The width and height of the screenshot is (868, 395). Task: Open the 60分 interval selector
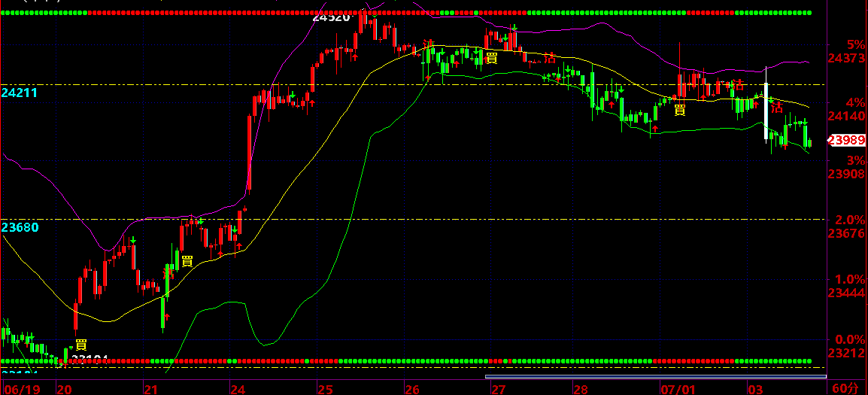(x=844, y=387)
